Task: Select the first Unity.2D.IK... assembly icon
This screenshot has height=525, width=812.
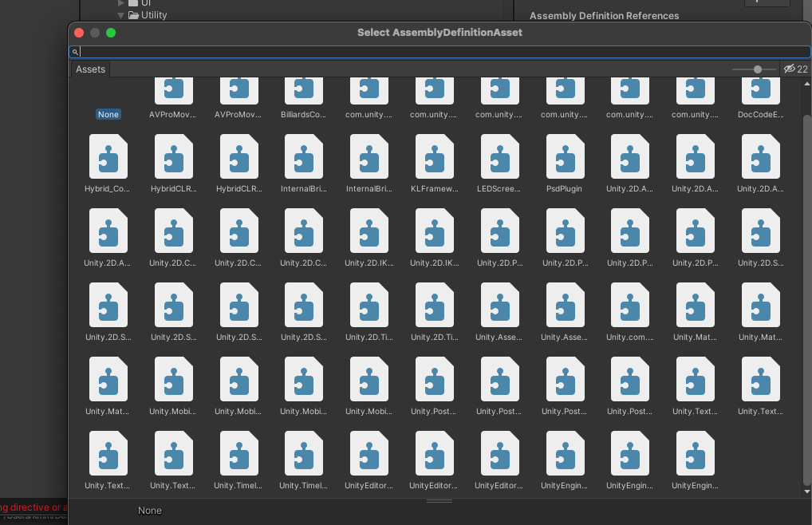Action: (x=369, y=231)
